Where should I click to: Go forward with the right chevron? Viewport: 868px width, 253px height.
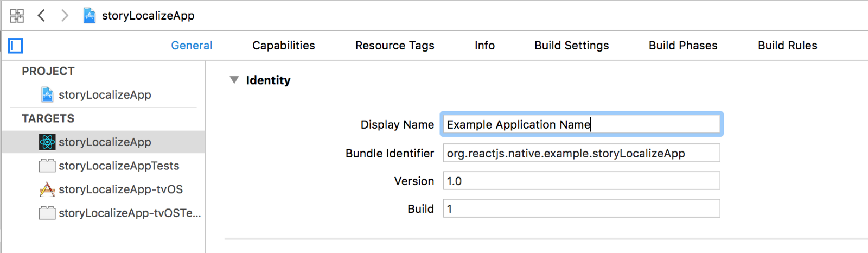click(65, 15)
